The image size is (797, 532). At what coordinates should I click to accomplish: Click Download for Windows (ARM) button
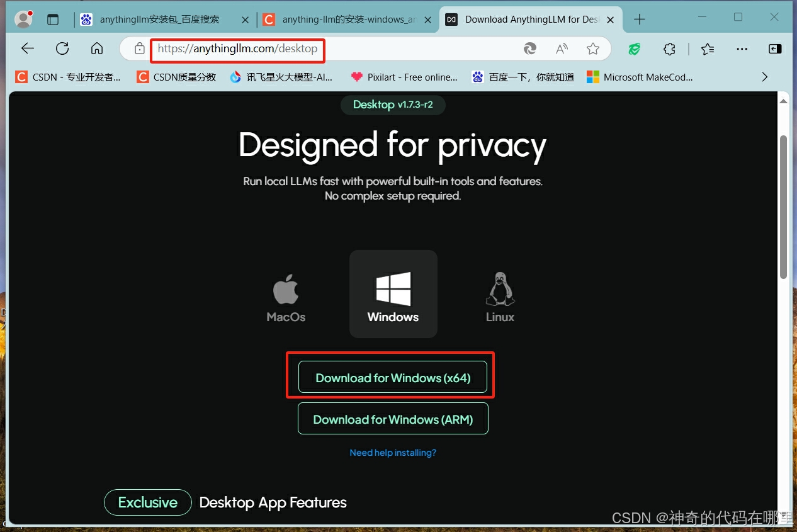coord(393,419)
